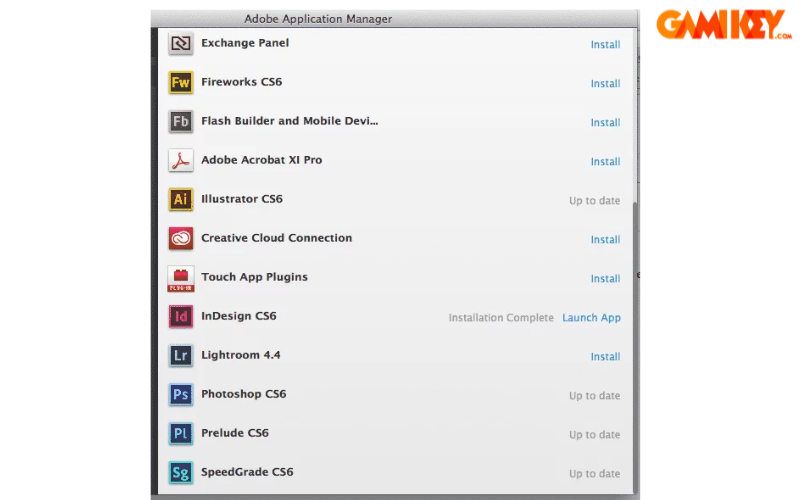Image resolution: width=800 pixels, height=500 pixels.
Task: Select Flash Builder and Mobile Devi... text
Action: click(x=289, y=121)
